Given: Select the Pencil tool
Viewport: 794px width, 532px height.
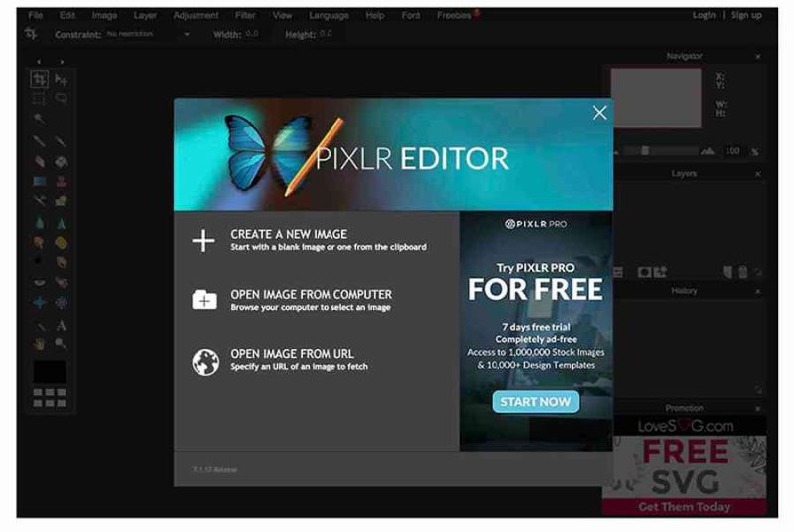Looking at the screenshot, I should pos(39,140).
